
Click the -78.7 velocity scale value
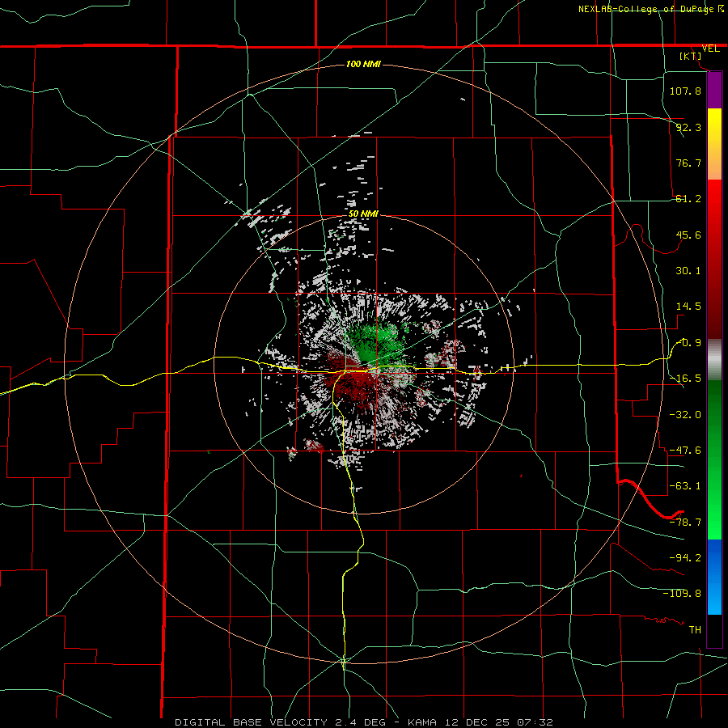click(x=685, y=523)
